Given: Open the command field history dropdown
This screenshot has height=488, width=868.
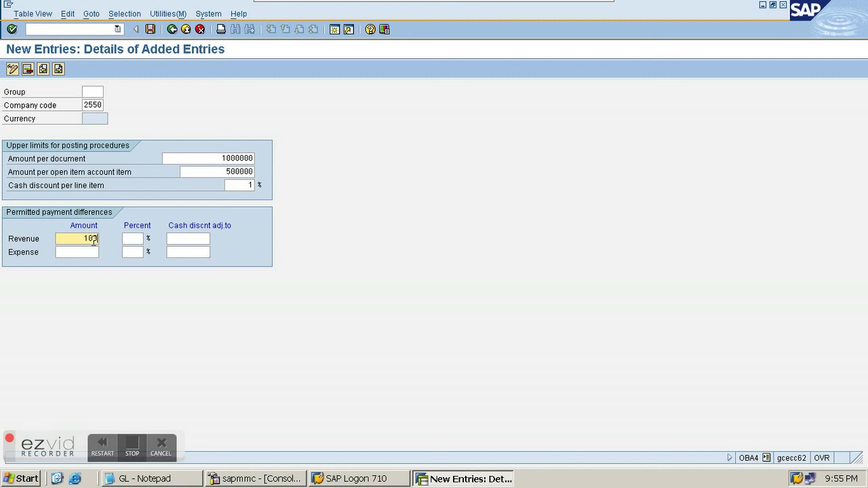Looking at the screenshot, I should tap(117, 29).
